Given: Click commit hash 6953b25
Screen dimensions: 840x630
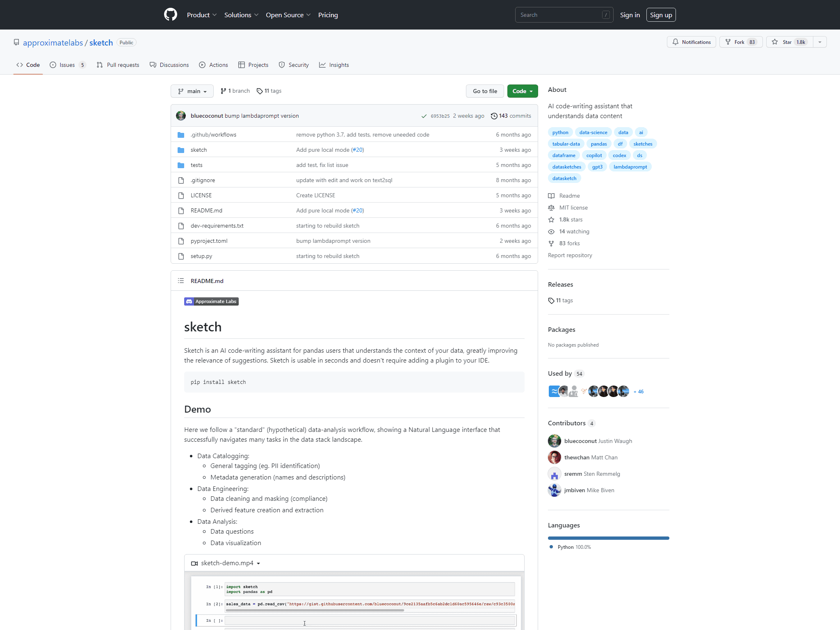Looking at the screenshot, I should click(440, 116).
